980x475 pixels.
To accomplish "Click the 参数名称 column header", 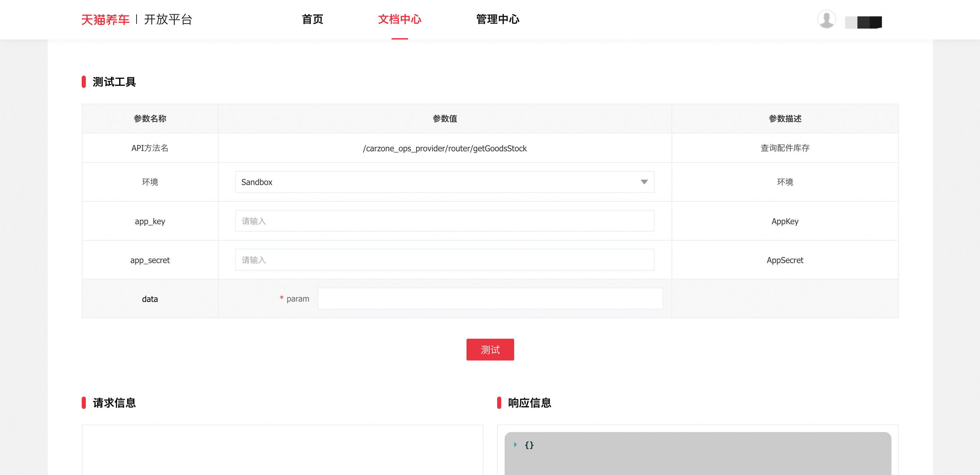I will (x=150, y=119).
